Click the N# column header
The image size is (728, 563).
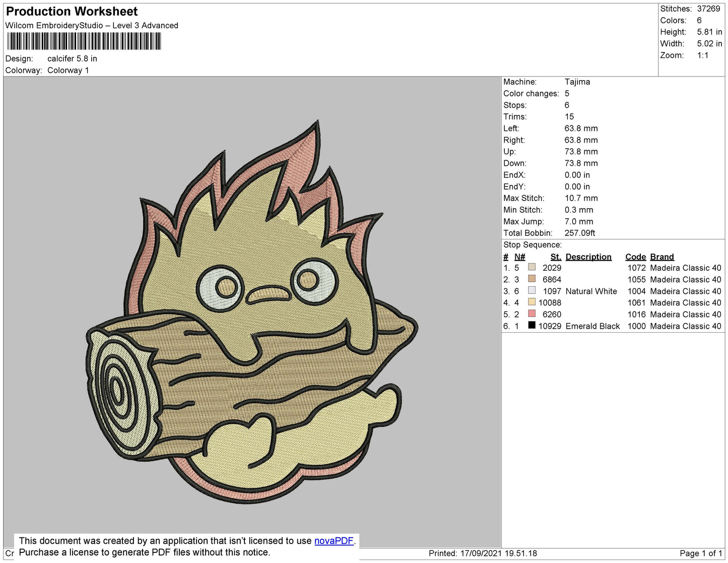[x=519, y=257]
